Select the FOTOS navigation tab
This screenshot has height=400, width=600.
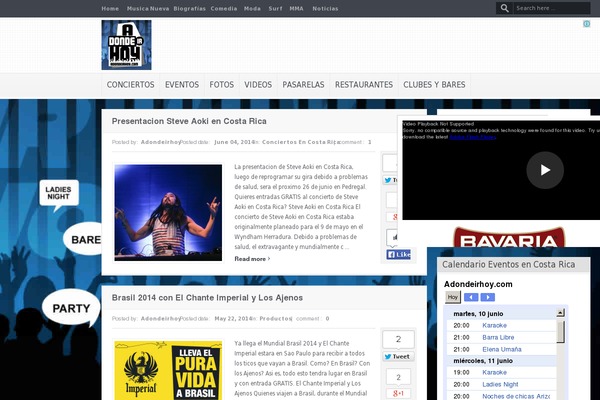[x=222, y=85]
